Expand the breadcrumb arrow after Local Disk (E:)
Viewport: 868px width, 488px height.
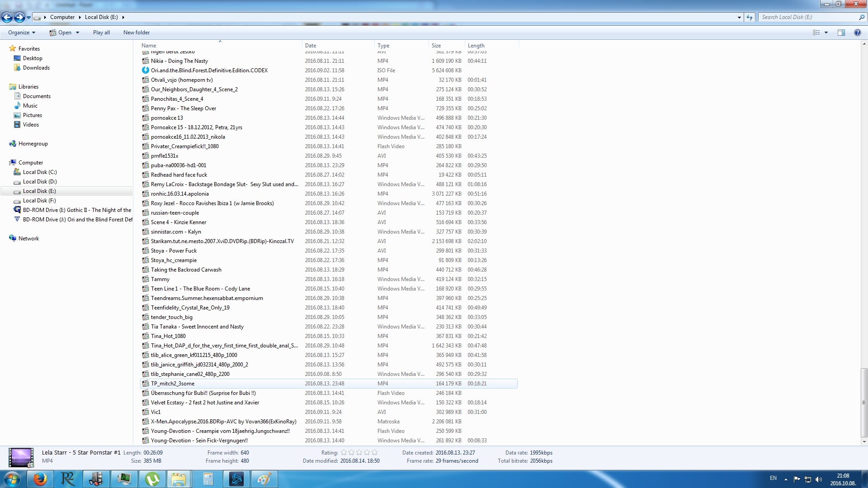[123, 17]
